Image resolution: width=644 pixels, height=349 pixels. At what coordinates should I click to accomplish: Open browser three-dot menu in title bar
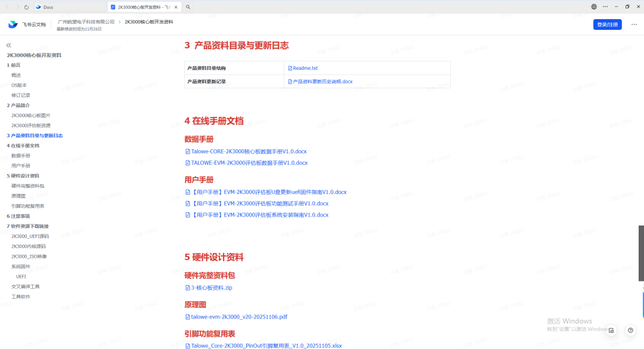(605, 7)
